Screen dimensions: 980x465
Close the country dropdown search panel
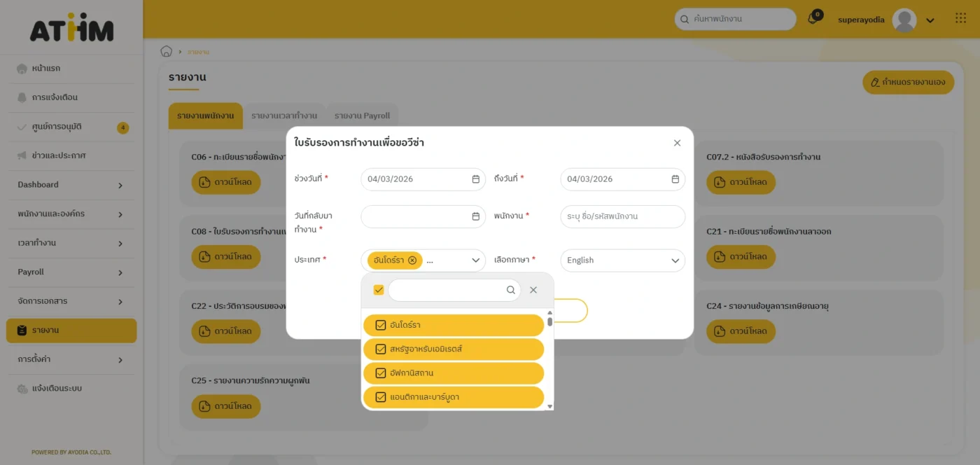pyautogui.click(x=533, y=290)
